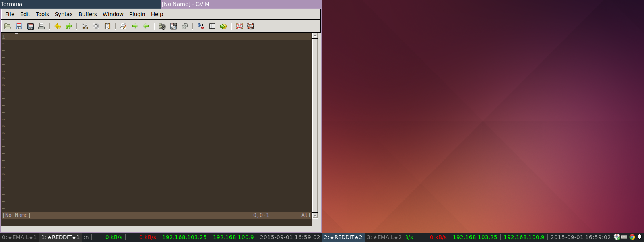The height and width of the screenshot is (242, 644).
Task: Build tags with the table icon
Action: (212, 26)
